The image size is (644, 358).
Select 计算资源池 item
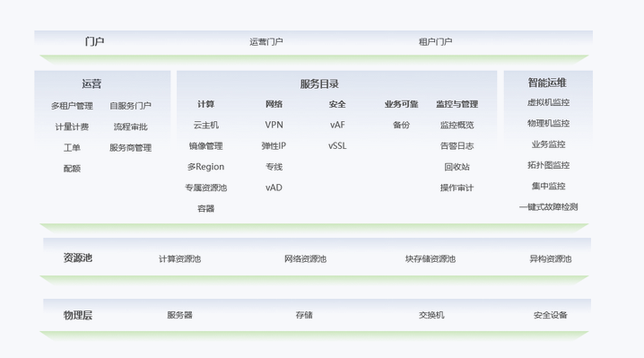(x=179, y=258)
